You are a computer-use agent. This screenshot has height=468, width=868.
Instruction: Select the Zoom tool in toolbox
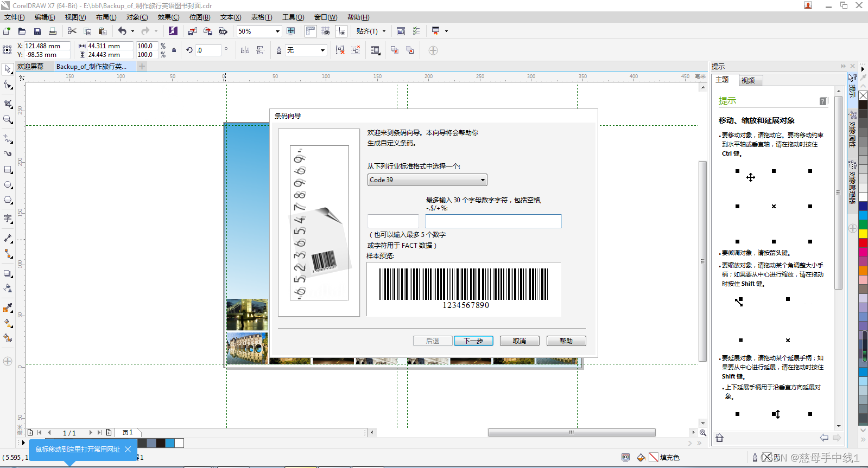(8, 119)
